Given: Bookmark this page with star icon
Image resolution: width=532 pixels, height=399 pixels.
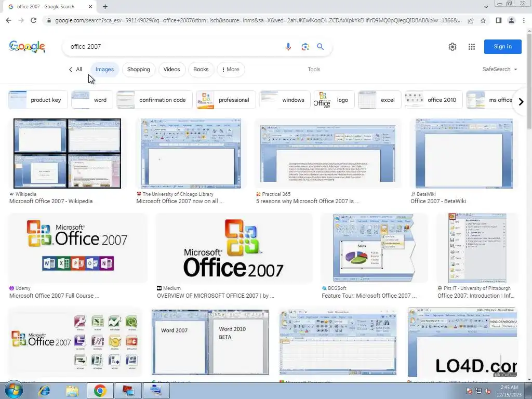Looking at the screenshot, I should [x=483, y=20].
